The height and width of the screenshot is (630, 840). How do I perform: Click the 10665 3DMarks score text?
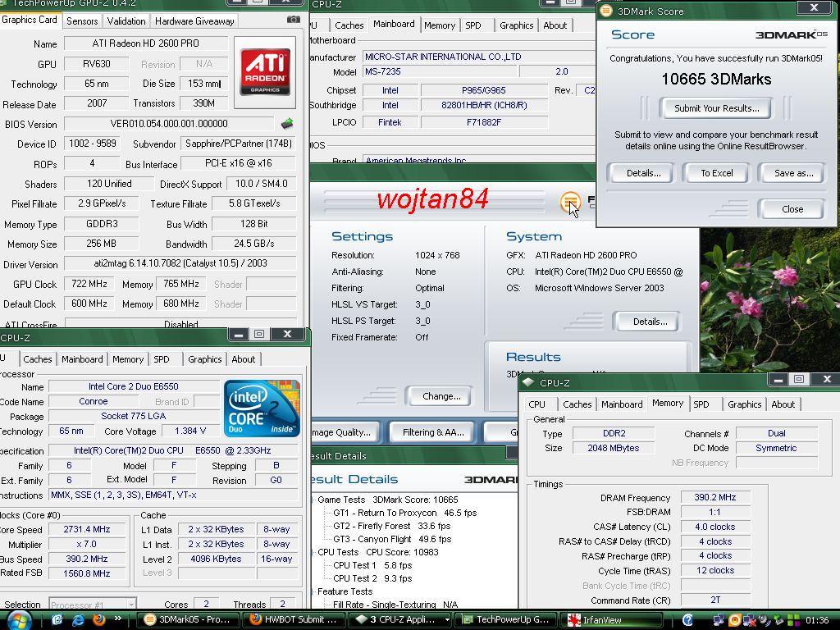[716, 80]
